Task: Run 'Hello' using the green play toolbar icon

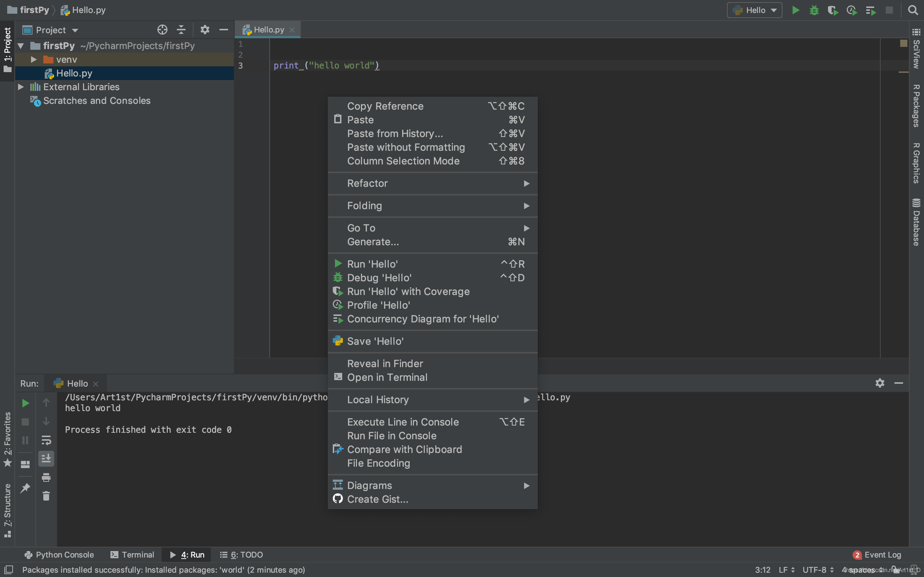Action: [x=796, y=10]
